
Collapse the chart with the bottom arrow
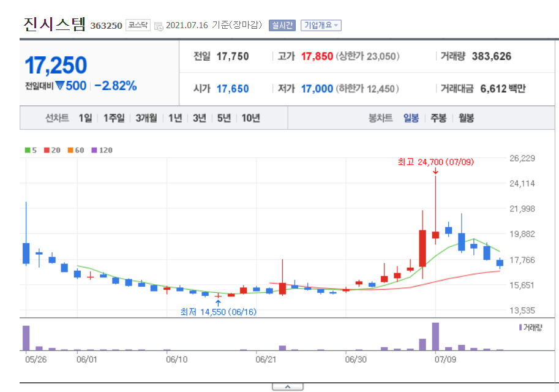[x=288, y=387]
